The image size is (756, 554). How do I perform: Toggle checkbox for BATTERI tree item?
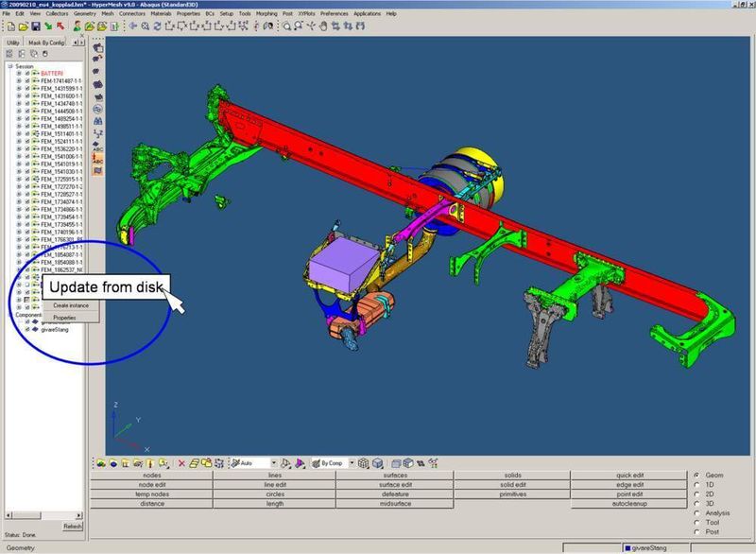(27, 74)
